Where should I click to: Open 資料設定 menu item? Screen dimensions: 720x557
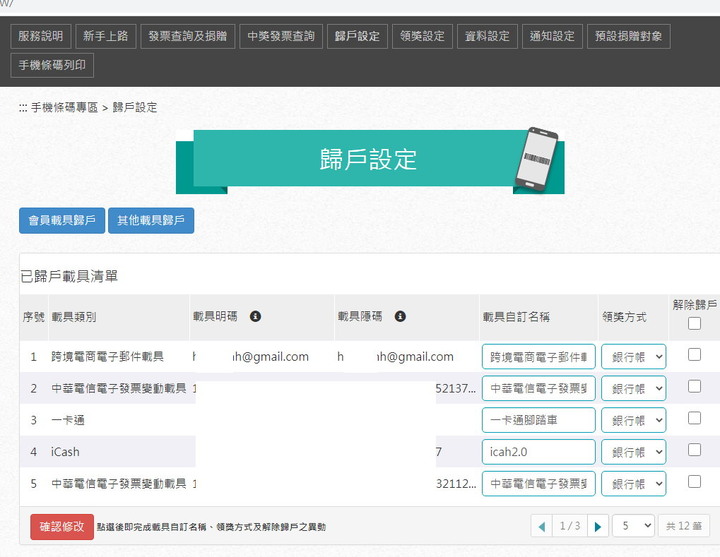click(x=487, y=36)
